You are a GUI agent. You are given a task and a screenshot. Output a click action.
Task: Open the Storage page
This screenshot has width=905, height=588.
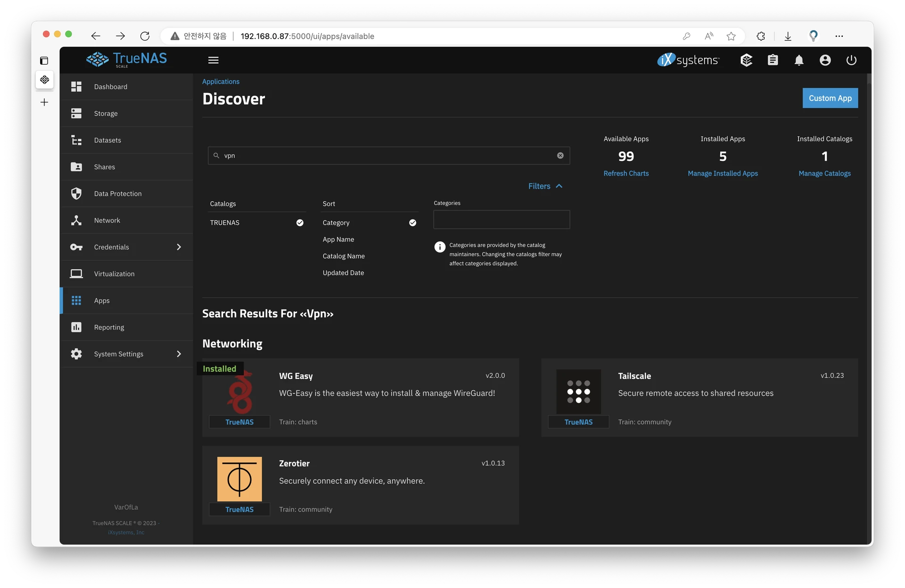click(x=106, y=114)
